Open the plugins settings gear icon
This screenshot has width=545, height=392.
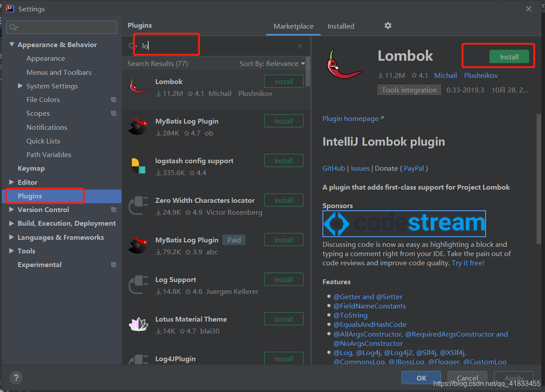pyautogui.click(x=388, y=26)
